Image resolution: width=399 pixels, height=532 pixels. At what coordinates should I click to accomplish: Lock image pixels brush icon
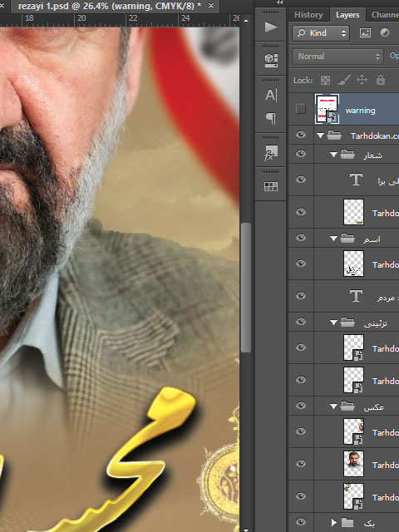(343, 81)
